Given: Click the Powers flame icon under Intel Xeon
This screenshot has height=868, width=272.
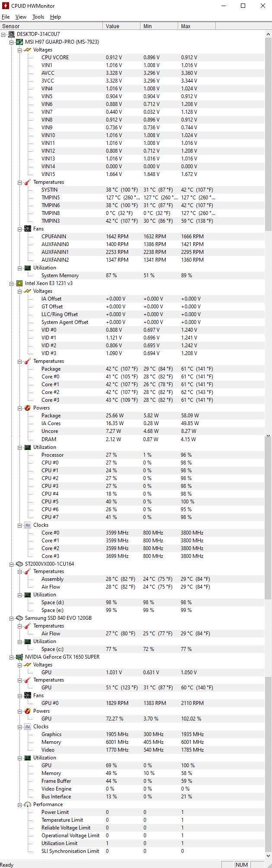Looking at the screenshot, I should (x=28, y=408).
